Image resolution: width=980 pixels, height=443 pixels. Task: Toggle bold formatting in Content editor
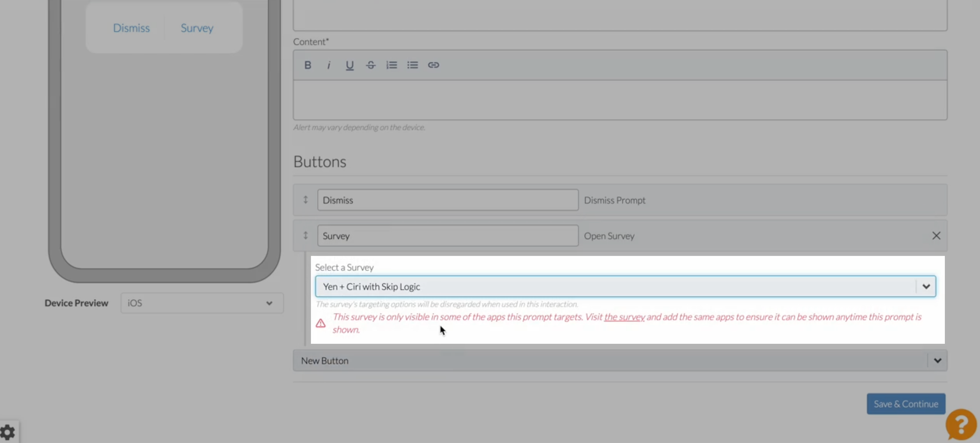[307, 65]
